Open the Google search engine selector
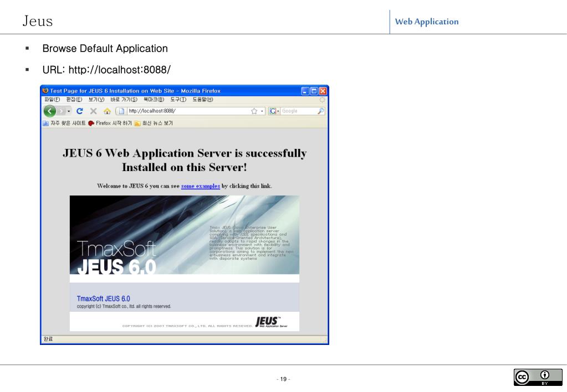The height and width of the screenshot is (392, 567). (274, 111)
